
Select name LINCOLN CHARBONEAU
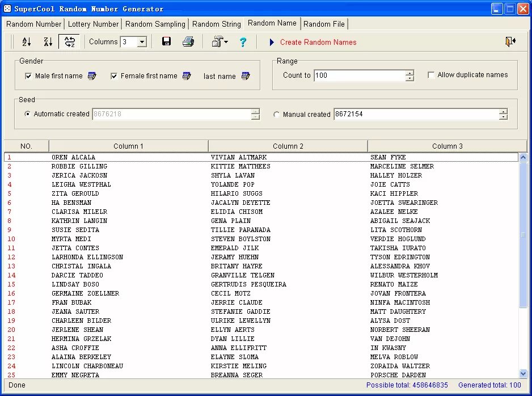point(87,366)
